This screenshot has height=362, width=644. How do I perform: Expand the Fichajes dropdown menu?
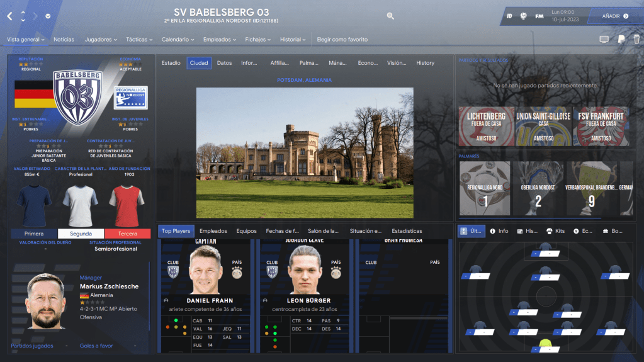click(258, 40)
